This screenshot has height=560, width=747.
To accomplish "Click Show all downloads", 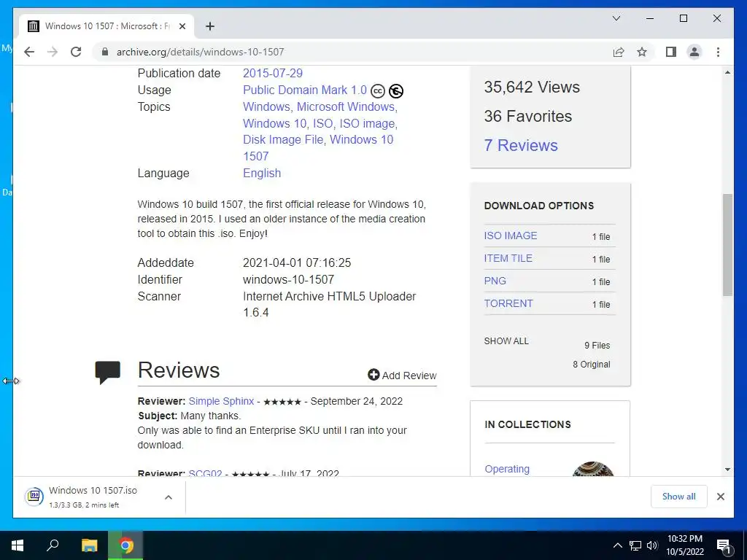I will point(679,497).
